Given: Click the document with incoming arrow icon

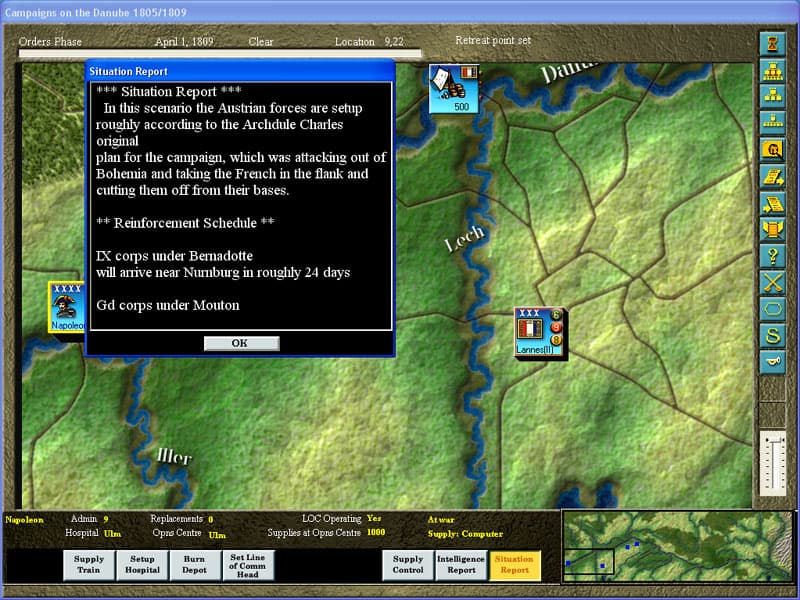Looking at the screenshot, I should click(772, 203).
